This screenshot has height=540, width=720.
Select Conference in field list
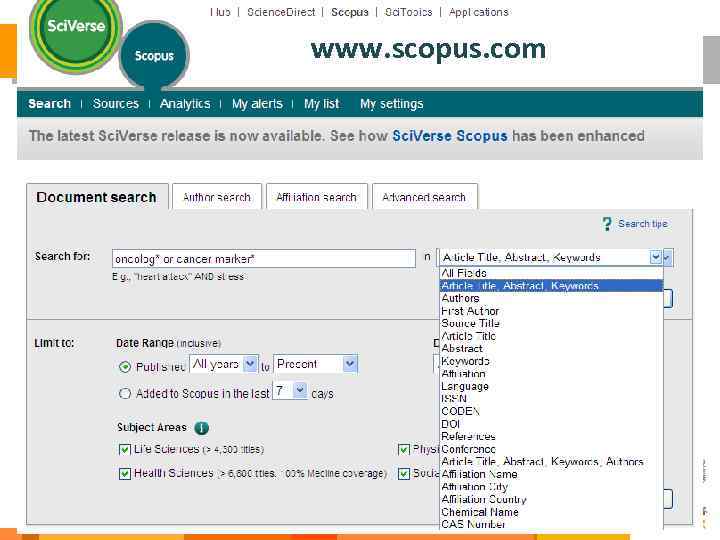[551, 449]
